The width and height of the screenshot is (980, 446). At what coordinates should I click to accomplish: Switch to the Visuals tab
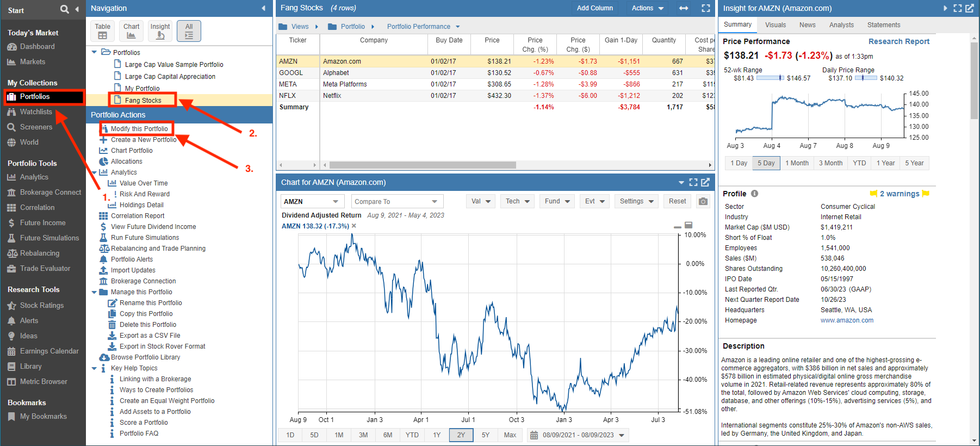point(776,25)
